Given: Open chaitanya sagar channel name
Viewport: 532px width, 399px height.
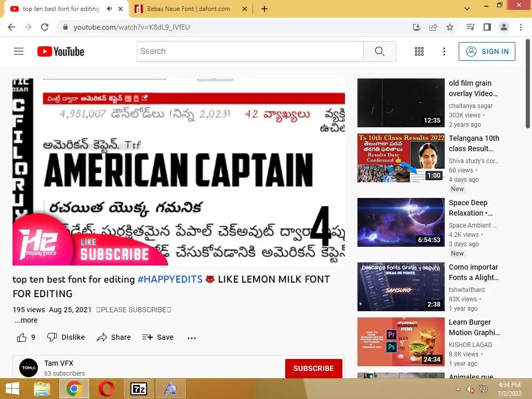Looking at the screenshot, I should click(x=471, y=106).
